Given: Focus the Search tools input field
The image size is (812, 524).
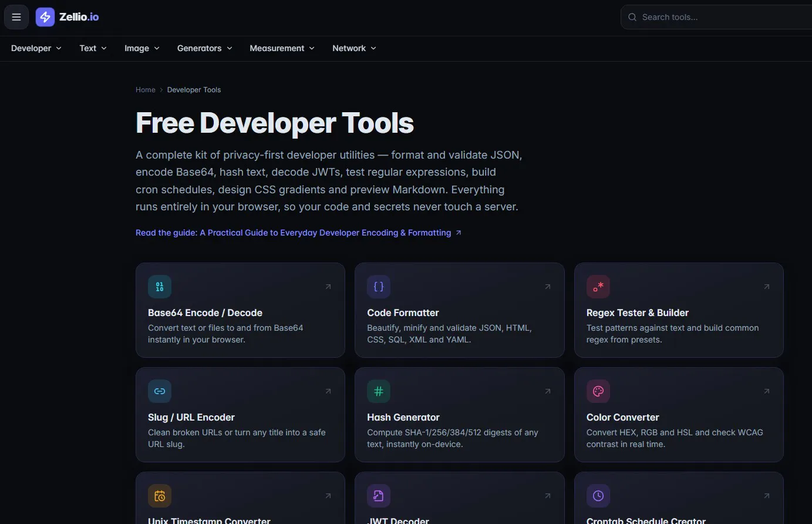Looking at the screenshot, I should tap(716, 17).
